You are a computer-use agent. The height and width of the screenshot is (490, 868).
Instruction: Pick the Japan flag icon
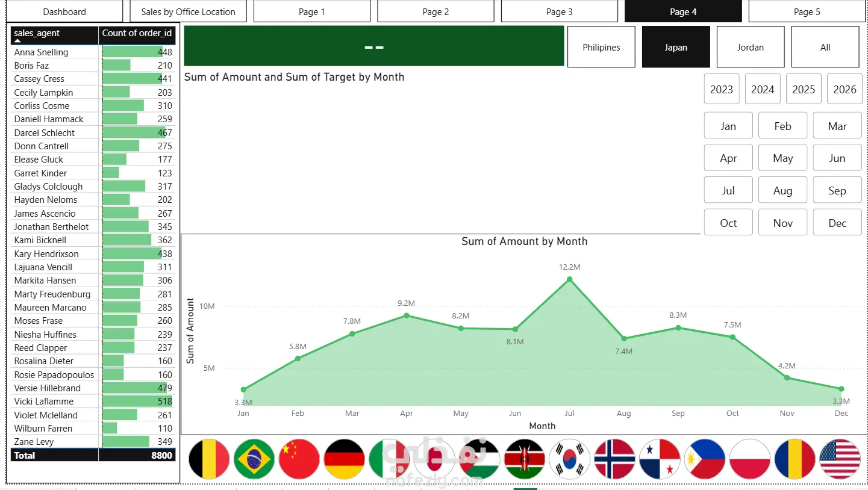click(434, 459)
